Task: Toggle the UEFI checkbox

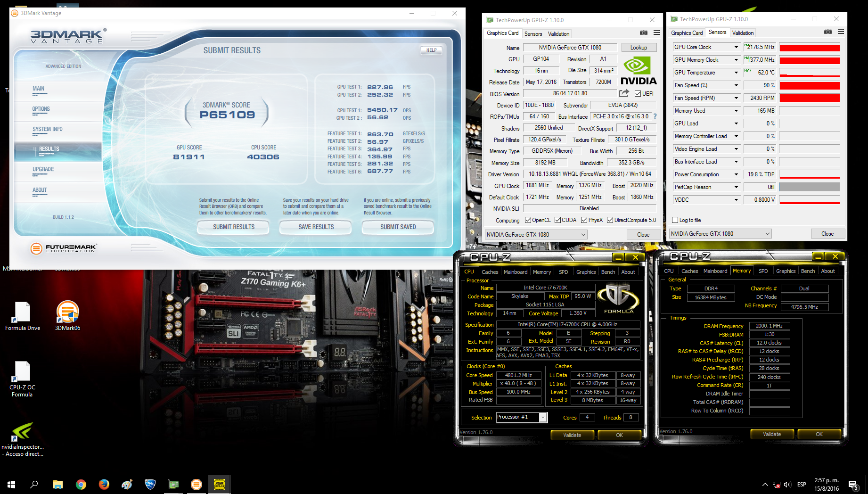Action: [638, 93]
